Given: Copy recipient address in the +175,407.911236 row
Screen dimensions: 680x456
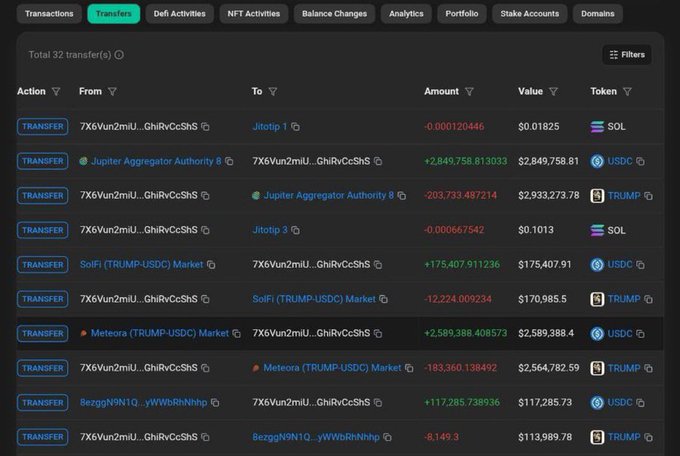Looking at the screenshot, I should (x=378, y=265).
